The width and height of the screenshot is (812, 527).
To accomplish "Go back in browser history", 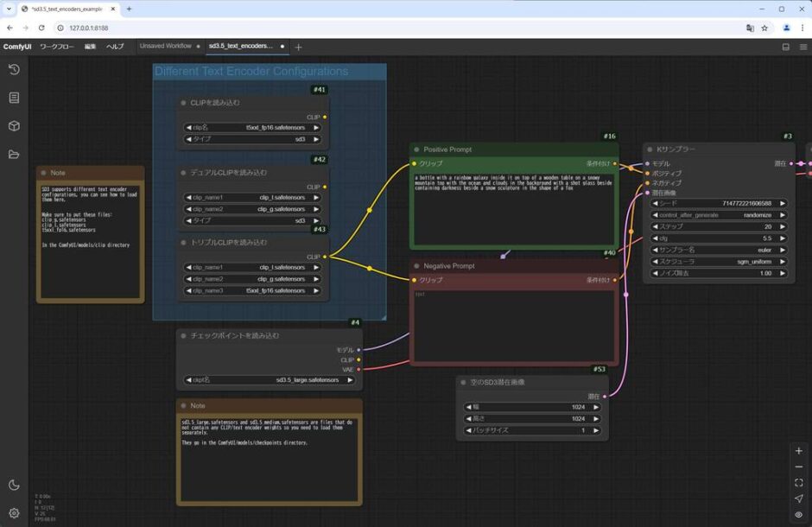I will click(10, 28).
